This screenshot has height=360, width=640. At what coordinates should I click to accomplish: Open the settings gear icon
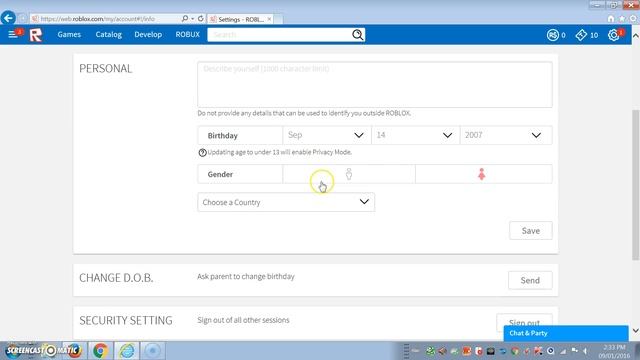point(613,35)
